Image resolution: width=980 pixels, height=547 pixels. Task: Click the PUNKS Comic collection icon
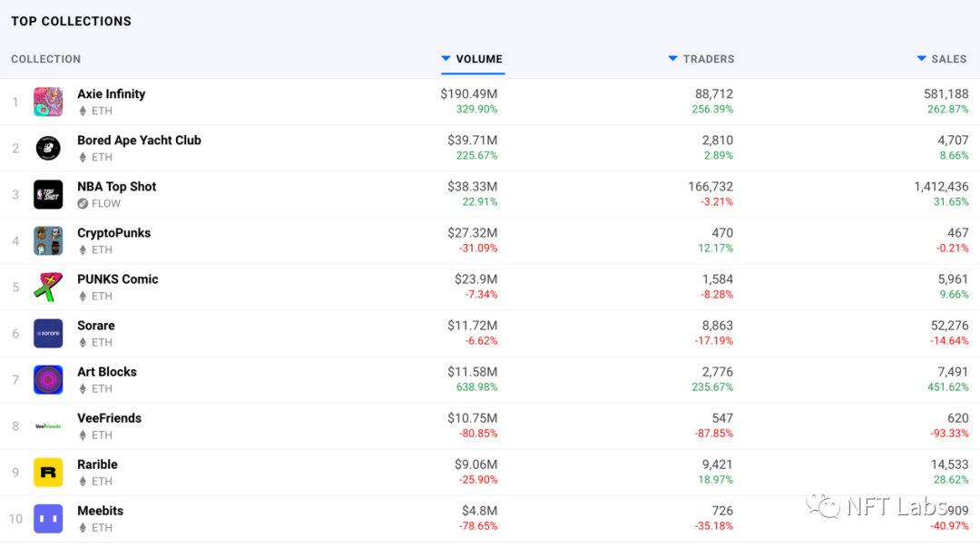48,287
